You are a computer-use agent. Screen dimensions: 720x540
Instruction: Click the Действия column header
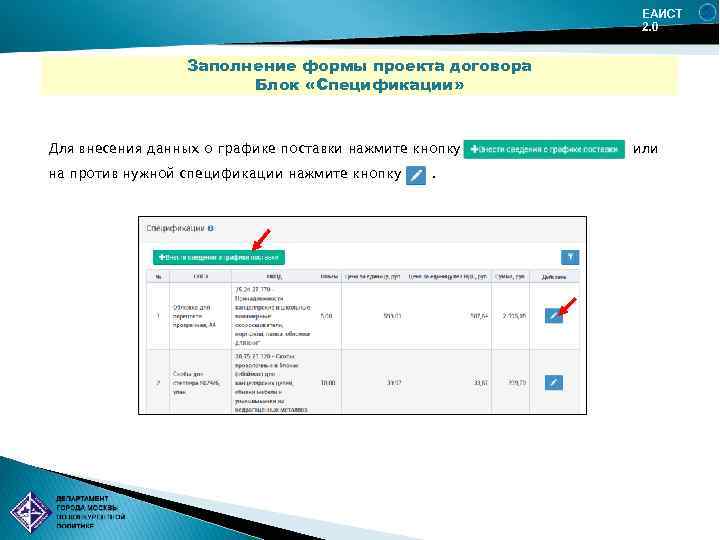pos(554,277)
